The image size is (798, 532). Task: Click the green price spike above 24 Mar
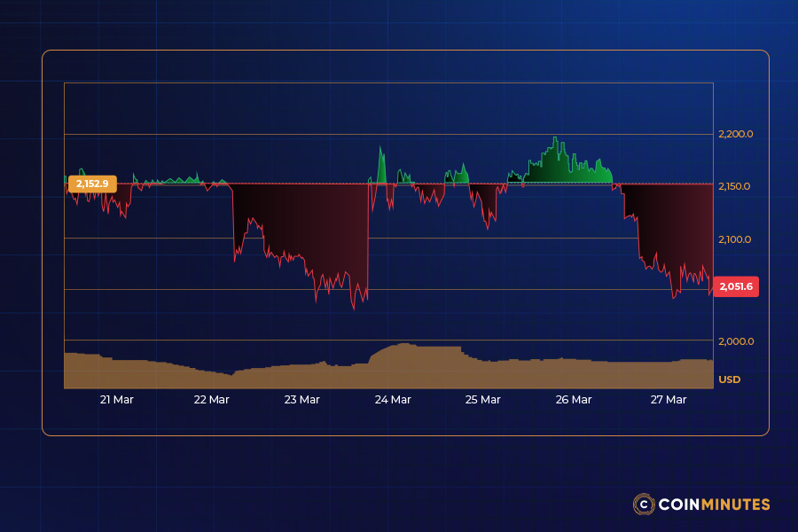[x=382, y=160]
